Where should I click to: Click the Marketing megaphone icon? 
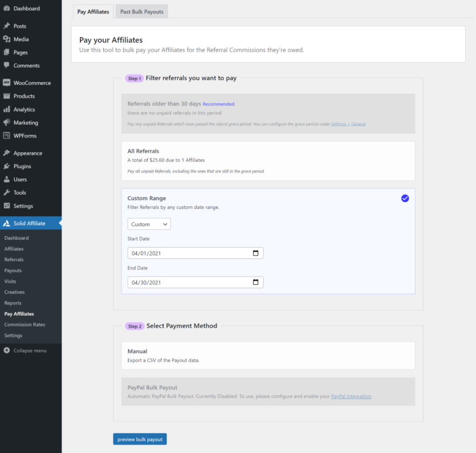7,122
